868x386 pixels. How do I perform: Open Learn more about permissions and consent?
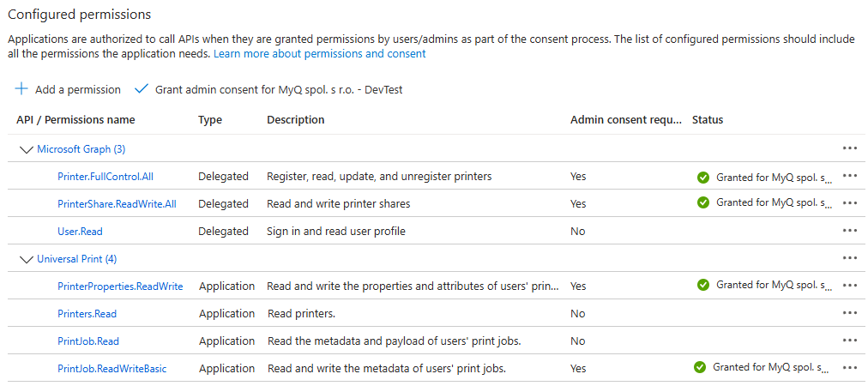pyautogui.click(x=319, y=54)
